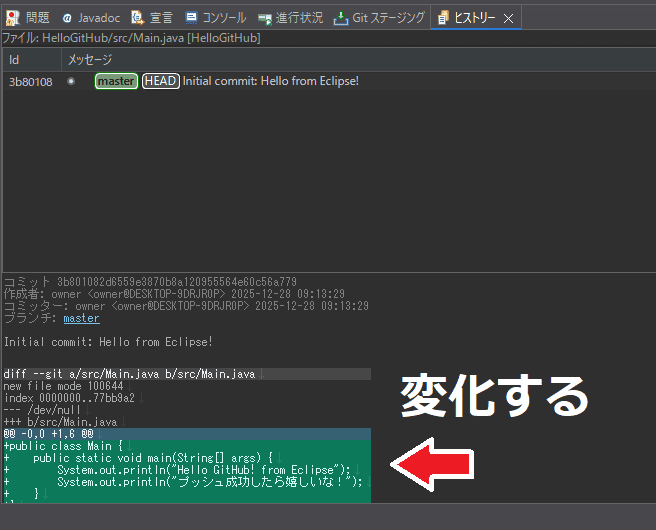Click the Javadoc @ icon
This screenshot has height=530, width=656.
(x=67, y=18)
